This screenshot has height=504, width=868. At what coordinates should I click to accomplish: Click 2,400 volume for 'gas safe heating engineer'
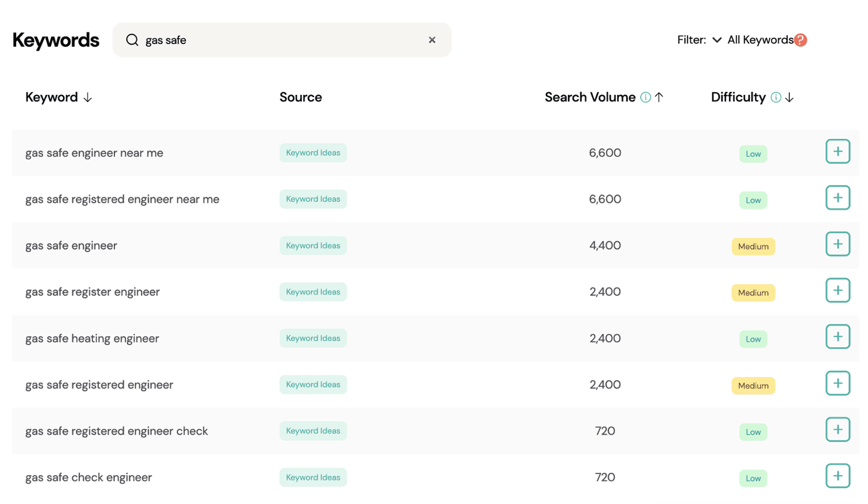(605, 338)
